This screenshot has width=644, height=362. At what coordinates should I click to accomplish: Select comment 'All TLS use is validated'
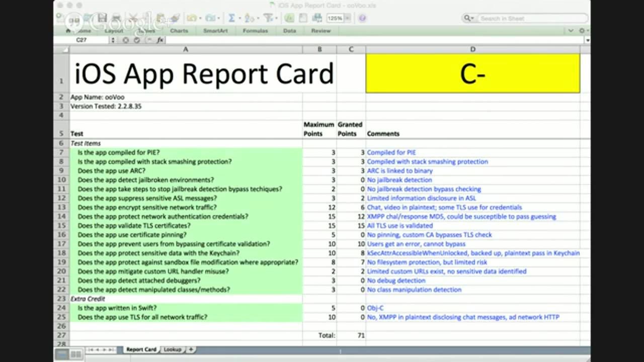(x=473, y=226)
